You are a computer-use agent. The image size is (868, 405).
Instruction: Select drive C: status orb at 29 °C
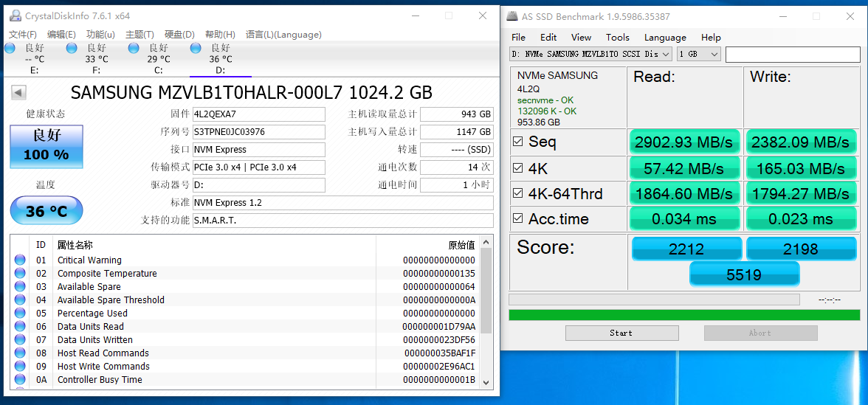click(134, 48)
